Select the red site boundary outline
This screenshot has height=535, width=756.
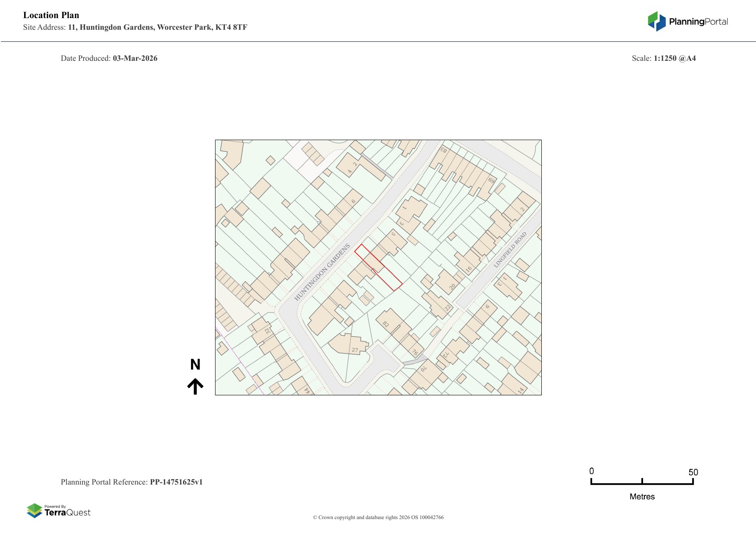click(x=378, y=267)
